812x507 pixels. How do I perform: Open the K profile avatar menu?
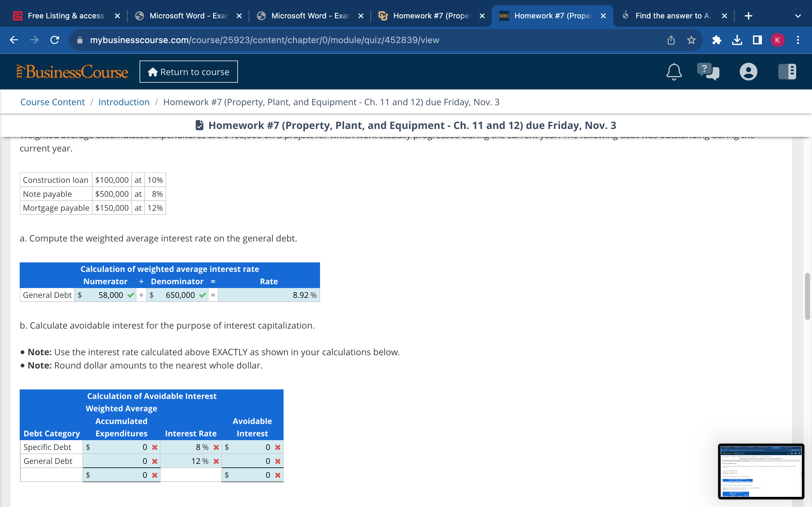[777, 40]
